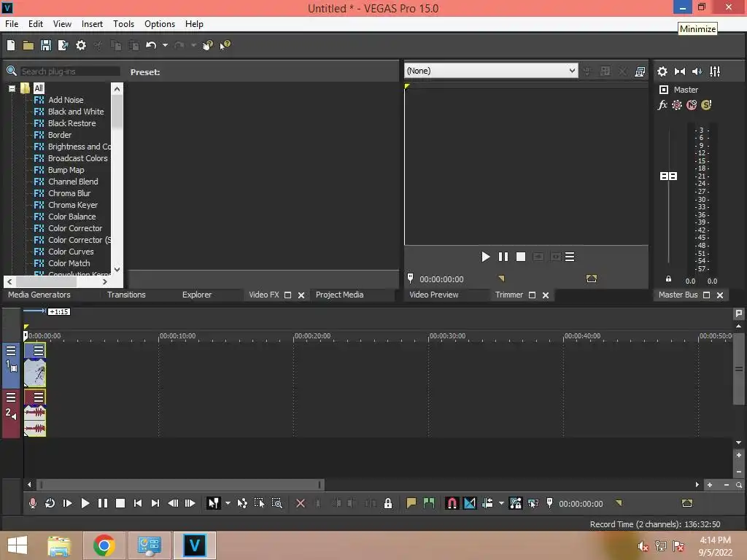Switch to the Explorer tab
This screenshot has height=560, width=747.
pyautogui.click(x=197, y=295)
